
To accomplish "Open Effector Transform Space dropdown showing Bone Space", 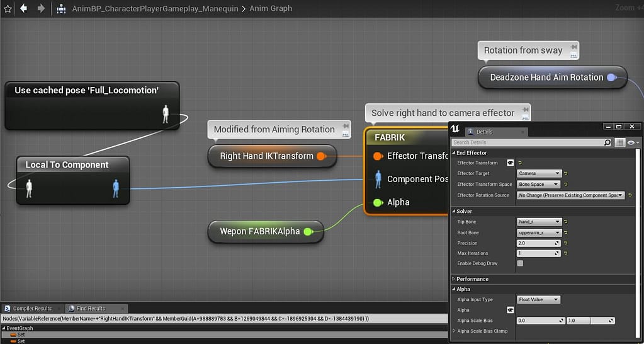I will click(538, 185).
